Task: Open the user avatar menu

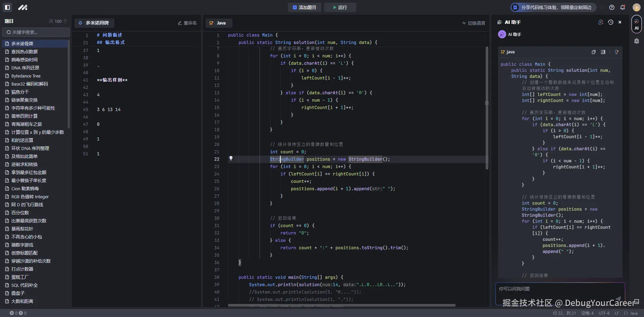Action: [x=636, y=7]
